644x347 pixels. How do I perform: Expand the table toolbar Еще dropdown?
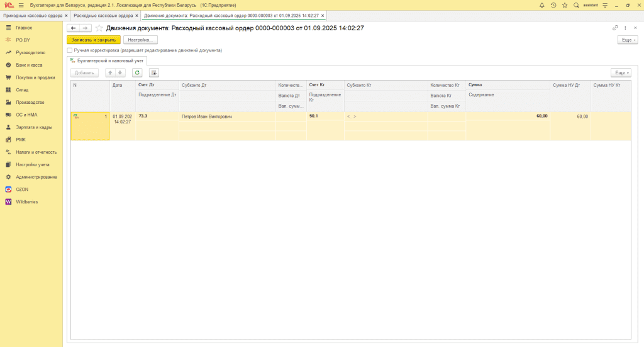click(x=620, y=72)
